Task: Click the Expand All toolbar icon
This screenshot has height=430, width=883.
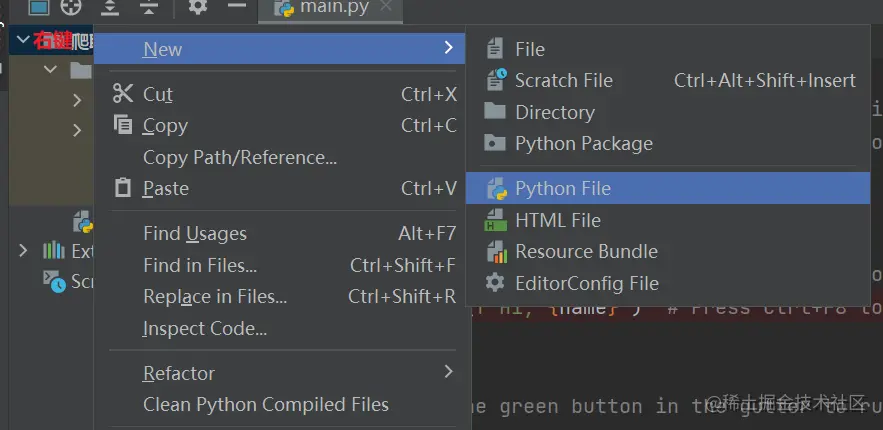Action: (x=111, y=8)
